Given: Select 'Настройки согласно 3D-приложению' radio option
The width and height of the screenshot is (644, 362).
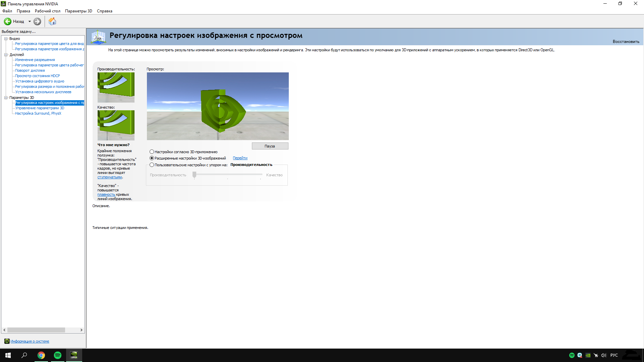Looking at the screenshot, I should [x=152, y=152].
